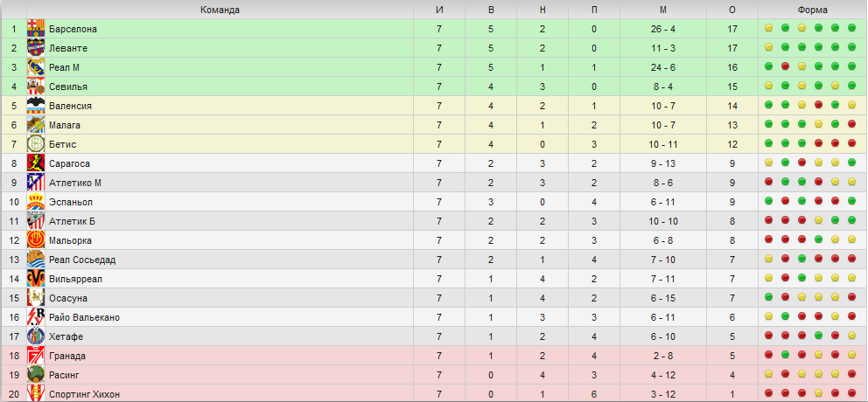Open the Малага team page link
Image resolution: width=868 pixels, height=402 pixels.
pyautogui.click(x=66, y=125)
